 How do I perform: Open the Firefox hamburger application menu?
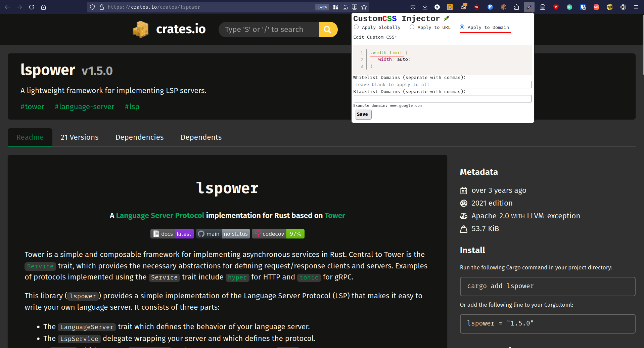pyautogui.click(x=636, y=7)
